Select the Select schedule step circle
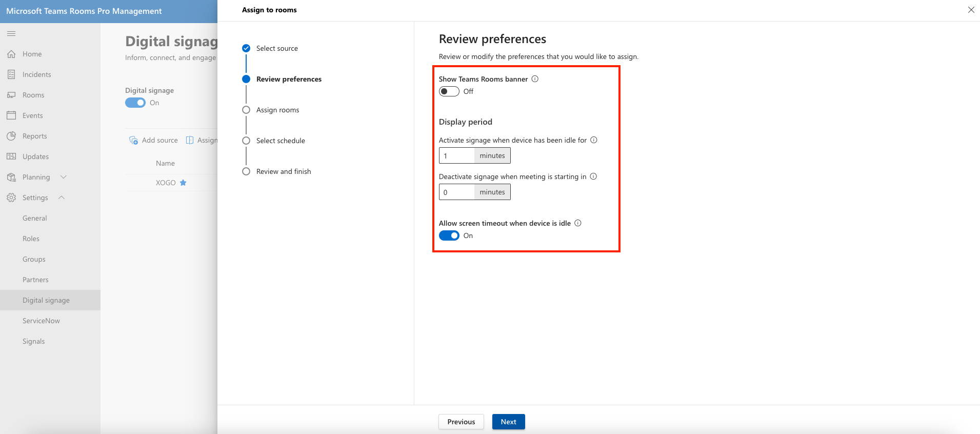This screenshot has height=434, width=980. (x=246, y=141)
